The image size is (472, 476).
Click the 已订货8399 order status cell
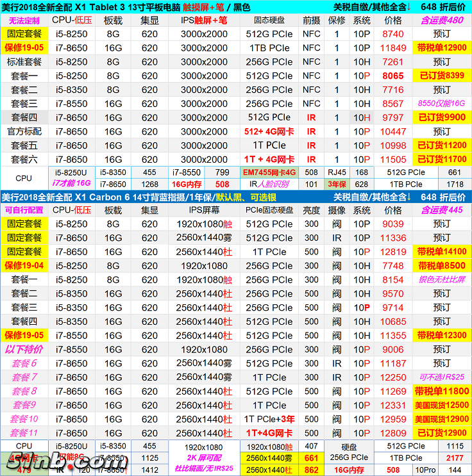coord(441,76)
